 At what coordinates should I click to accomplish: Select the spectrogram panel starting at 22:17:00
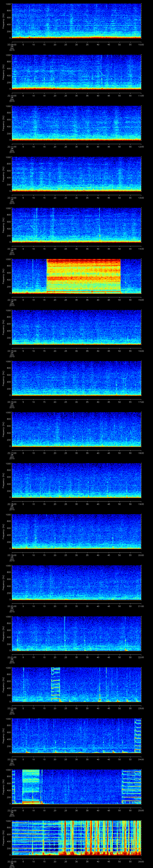[76, 429]
